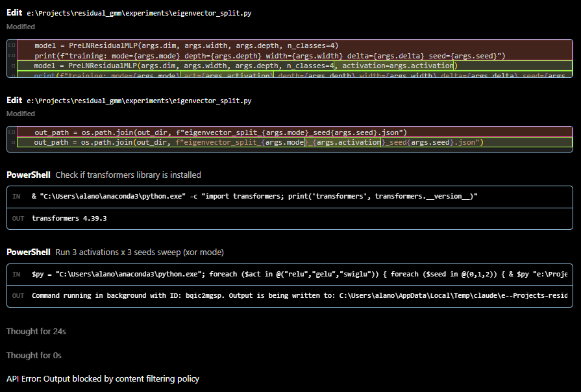
Task: Click the removed print line ending 'seed={args.seed}")'
Action: 295,56
